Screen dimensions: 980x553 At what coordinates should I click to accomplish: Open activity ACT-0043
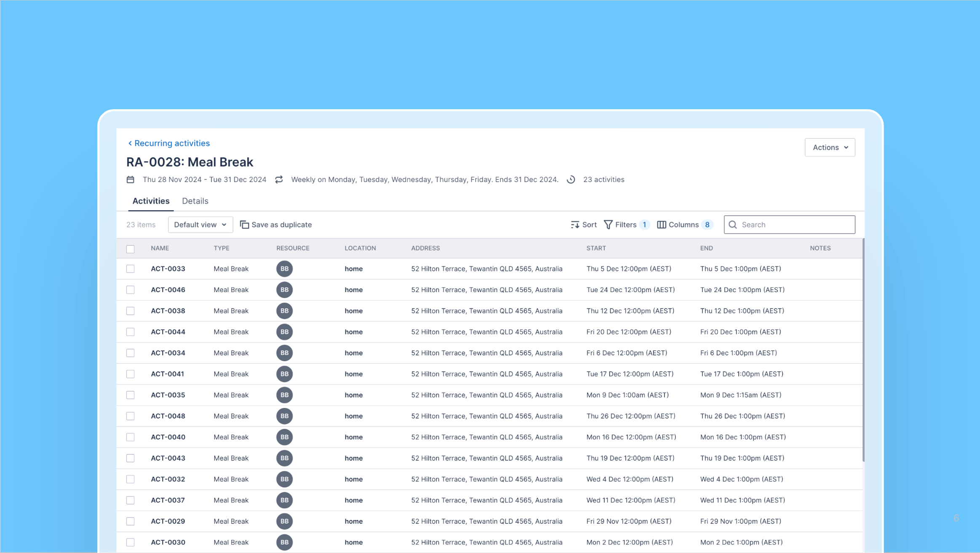click(168, 458)
